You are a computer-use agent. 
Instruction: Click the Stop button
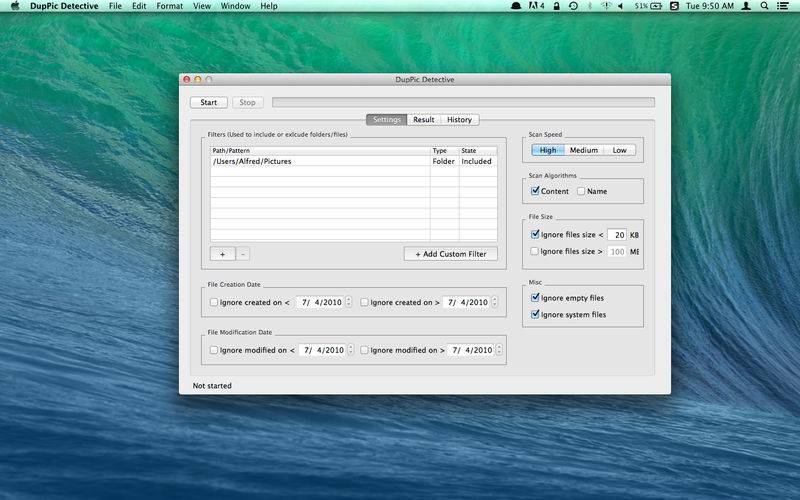click(247, 103)
